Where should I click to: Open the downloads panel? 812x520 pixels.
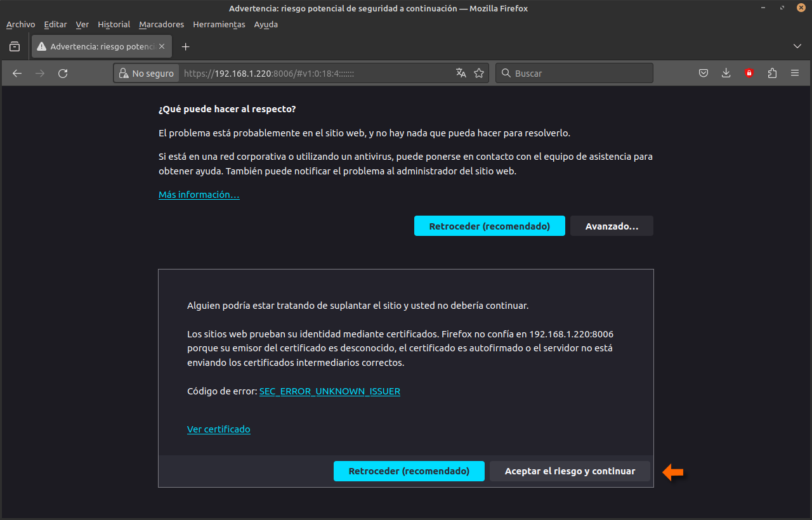pos(726,74)
